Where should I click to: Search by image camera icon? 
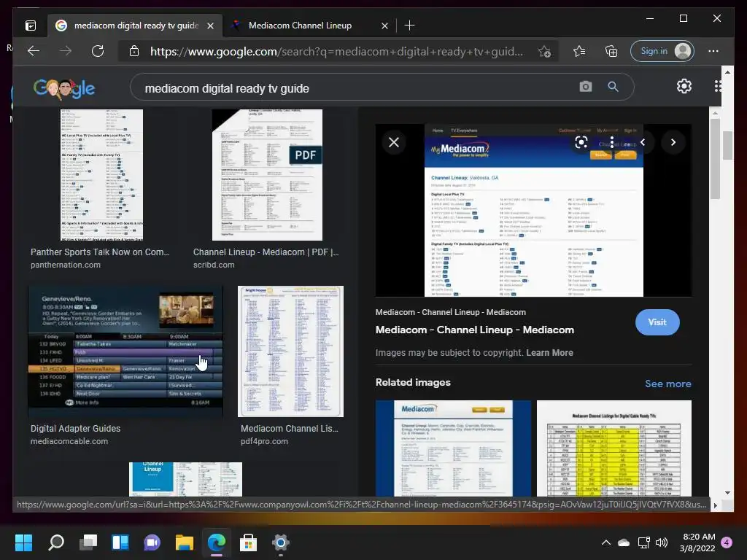[x=586, y=87]
